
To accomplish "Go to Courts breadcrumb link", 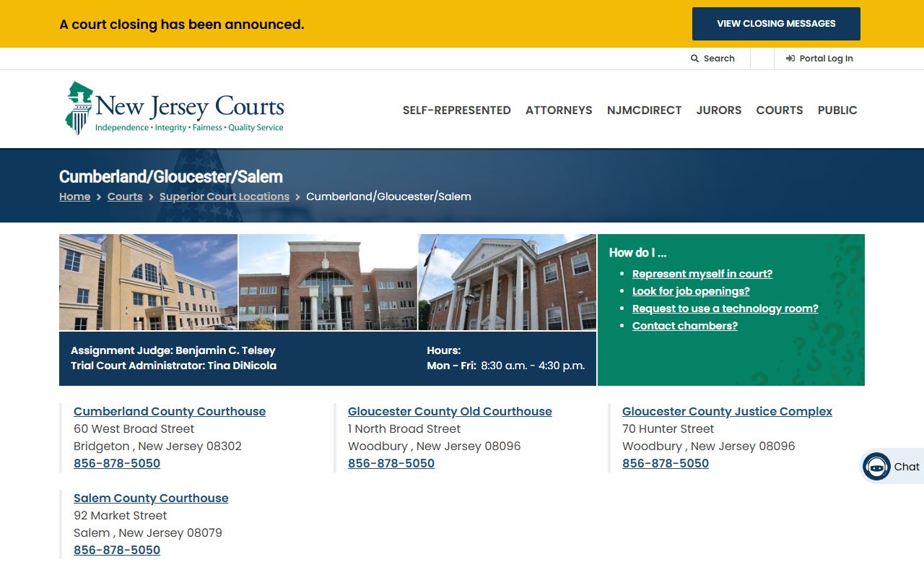I will 125,197.
